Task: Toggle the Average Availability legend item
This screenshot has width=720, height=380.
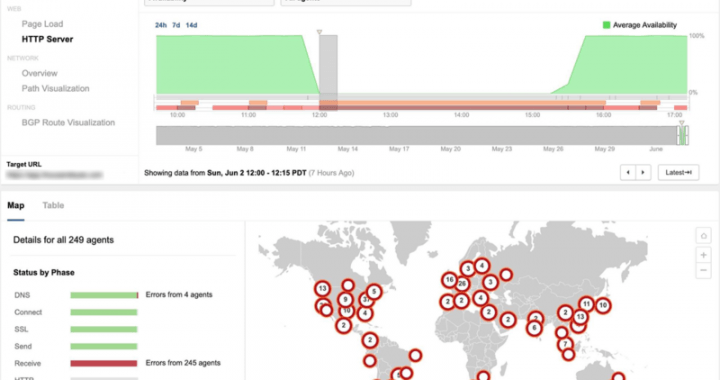Action: (x=640, y=25)
